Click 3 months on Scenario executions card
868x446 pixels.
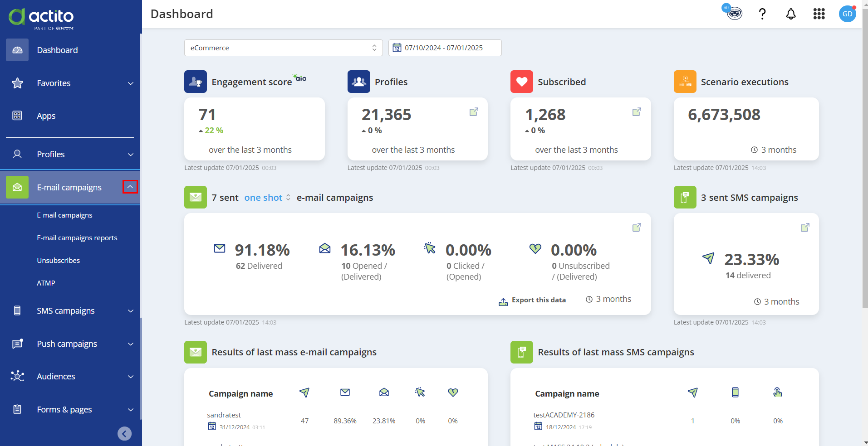774,150
